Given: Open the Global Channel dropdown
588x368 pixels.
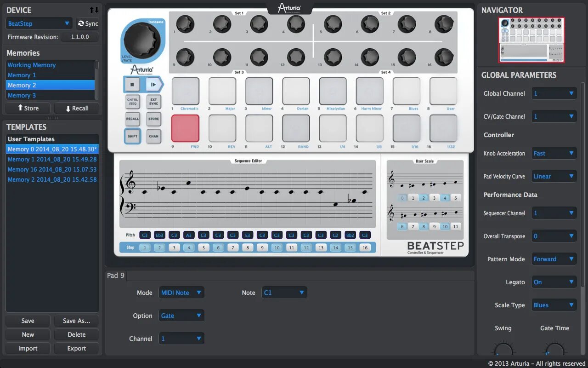Looking at the screenshot, I should [x=554, y=93].
